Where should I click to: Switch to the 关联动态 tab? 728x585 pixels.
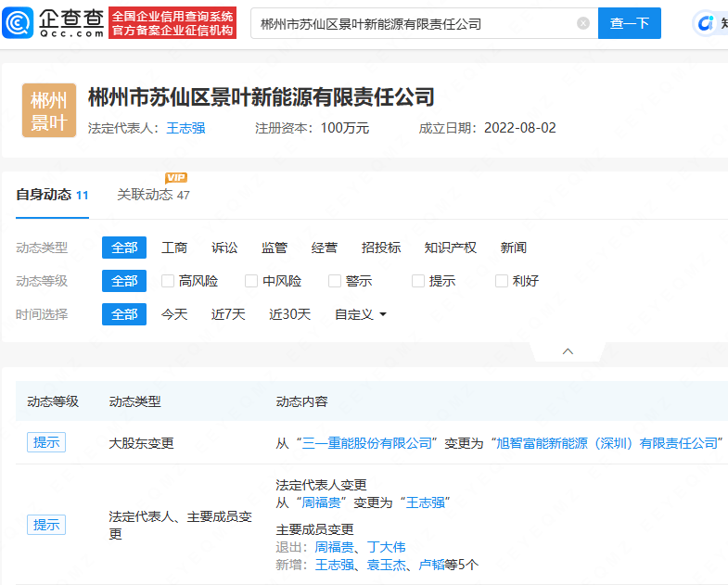click(x=153, y=195)
